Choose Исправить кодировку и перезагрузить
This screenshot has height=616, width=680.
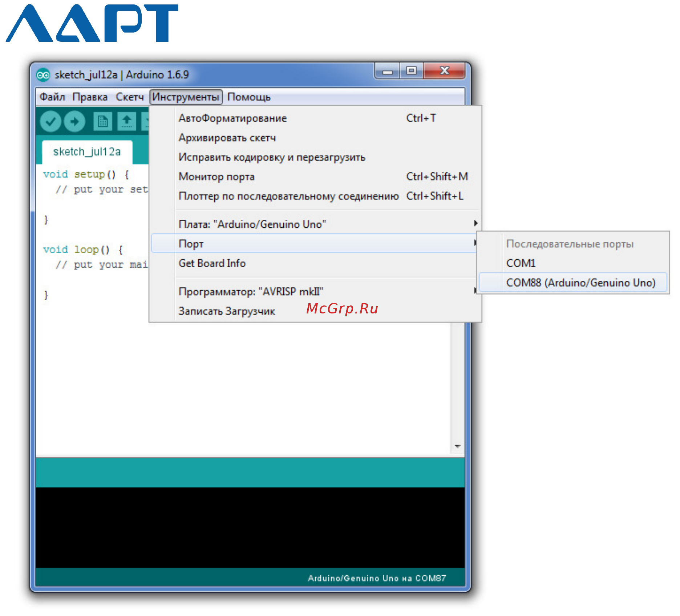coord(315,157)
